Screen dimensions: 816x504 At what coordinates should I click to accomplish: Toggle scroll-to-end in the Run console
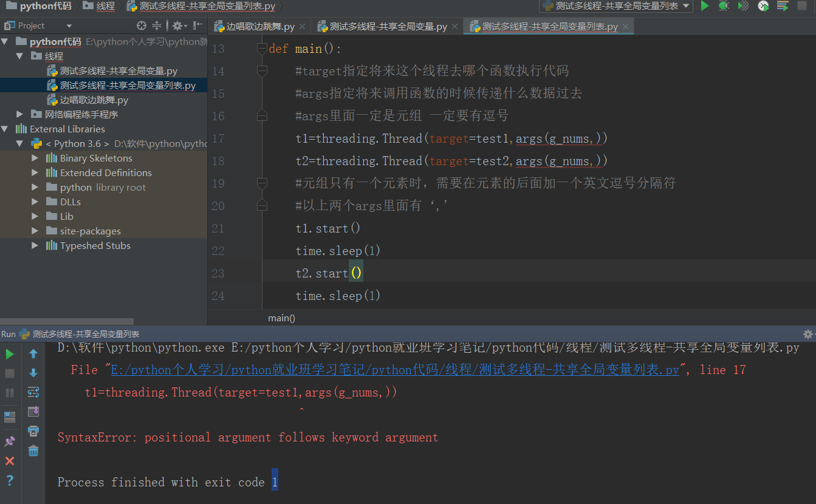pos(33,412)
